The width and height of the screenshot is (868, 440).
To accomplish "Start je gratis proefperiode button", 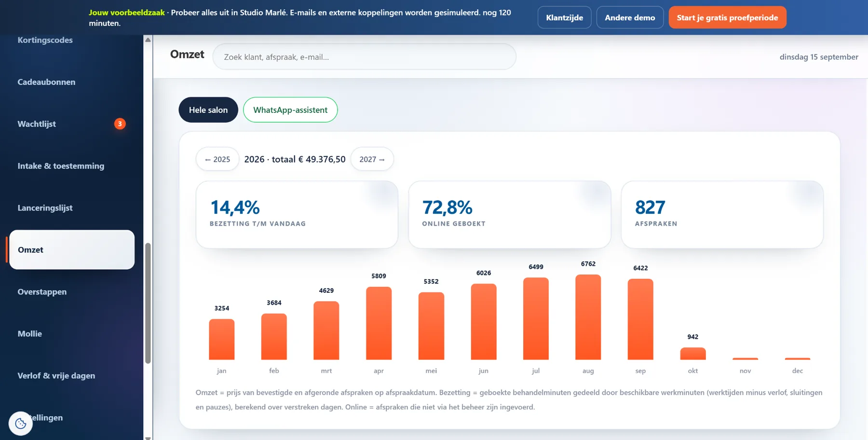I will 727,17.
